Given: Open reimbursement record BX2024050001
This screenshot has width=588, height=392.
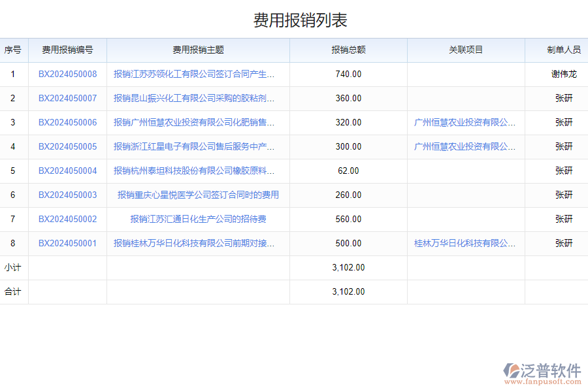Looking at the screenshot, I should tap(68, 243).
